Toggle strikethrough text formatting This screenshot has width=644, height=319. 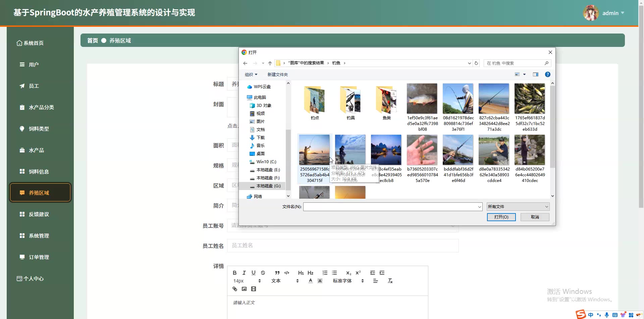263,273
